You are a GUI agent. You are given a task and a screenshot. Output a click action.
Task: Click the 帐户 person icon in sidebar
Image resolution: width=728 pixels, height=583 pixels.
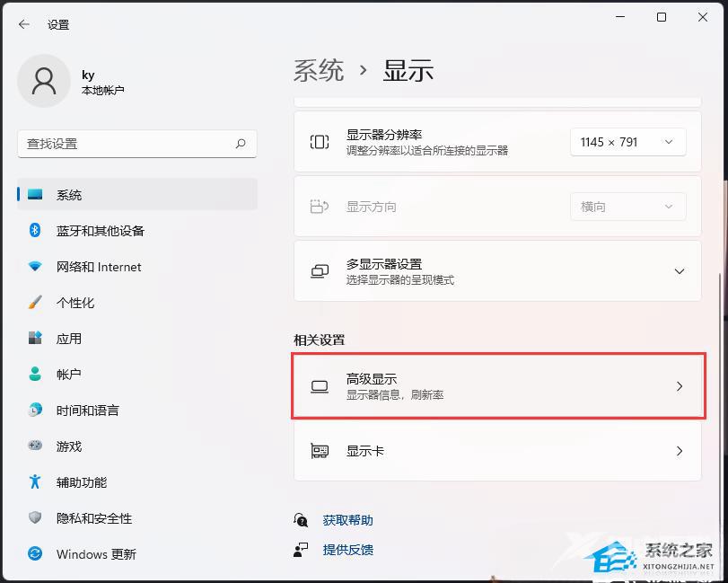coord(35,374)
